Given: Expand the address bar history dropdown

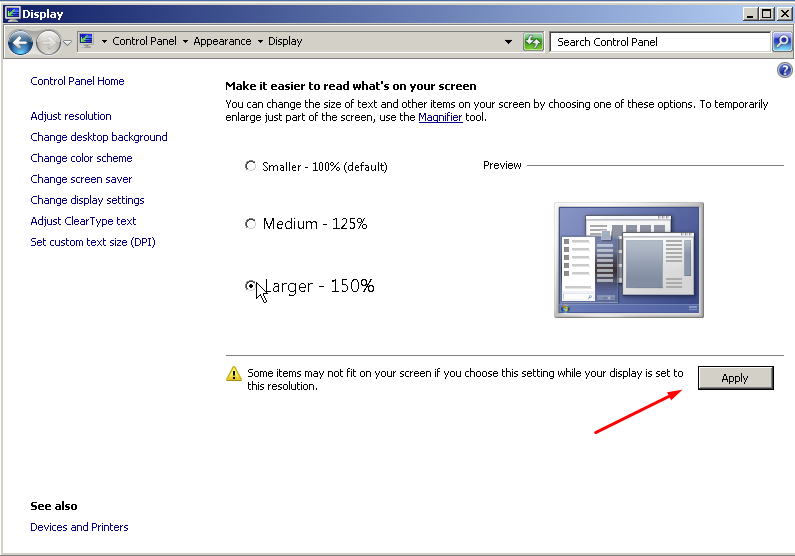Looking at the screenshot, I should pos(509,42).
